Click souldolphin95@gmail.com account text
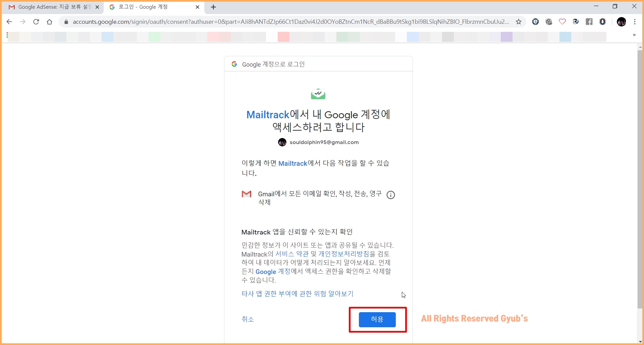 324,142
